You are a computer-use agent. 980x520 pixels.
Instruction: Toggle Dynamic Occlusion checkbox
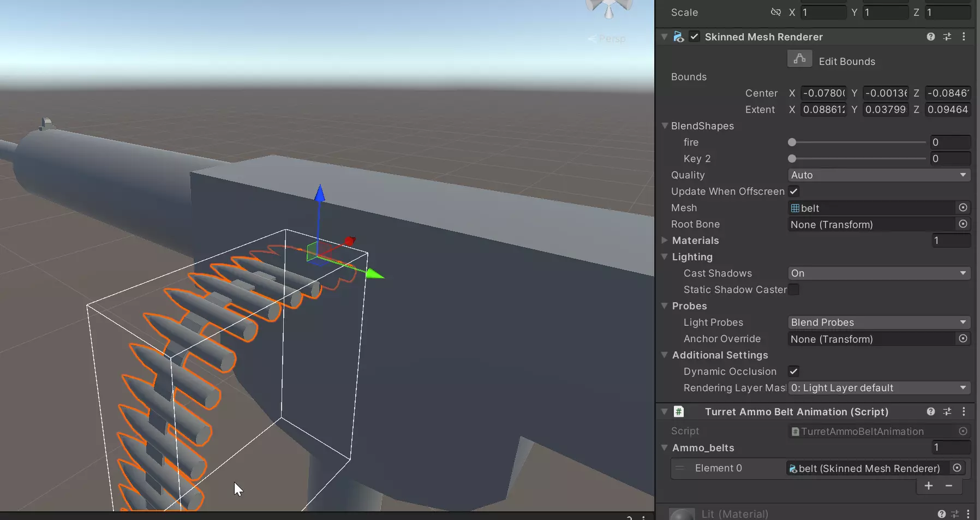click(793, 371)
